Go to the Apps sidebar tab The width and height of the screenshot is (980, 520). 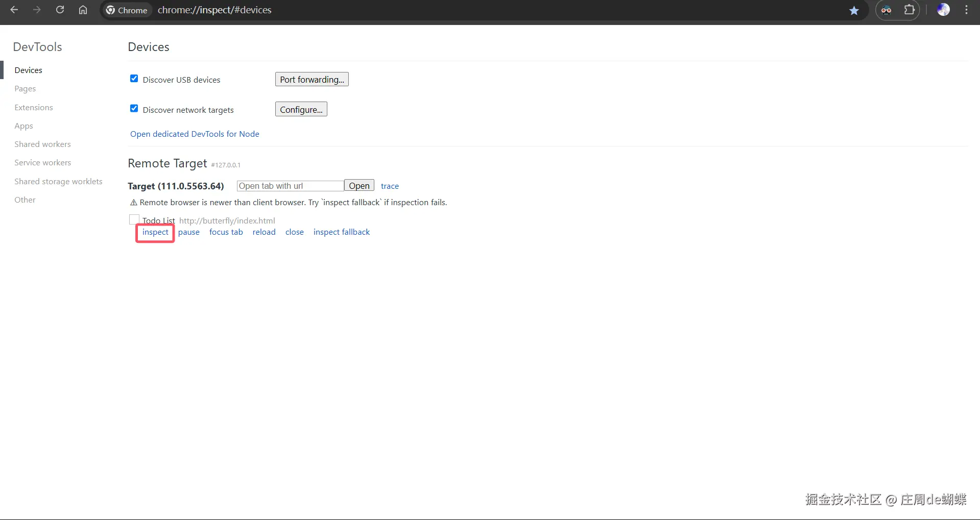click(23, 126)
